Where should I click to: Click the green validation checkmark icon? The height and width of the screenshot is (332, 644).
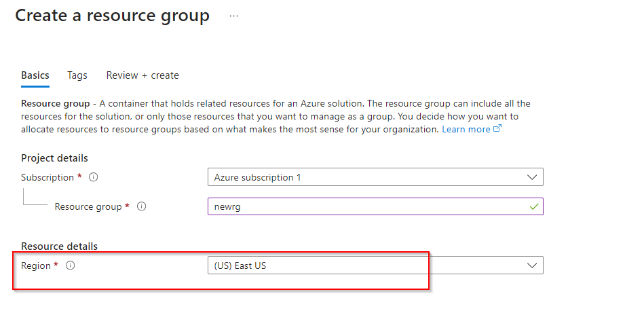534,206
